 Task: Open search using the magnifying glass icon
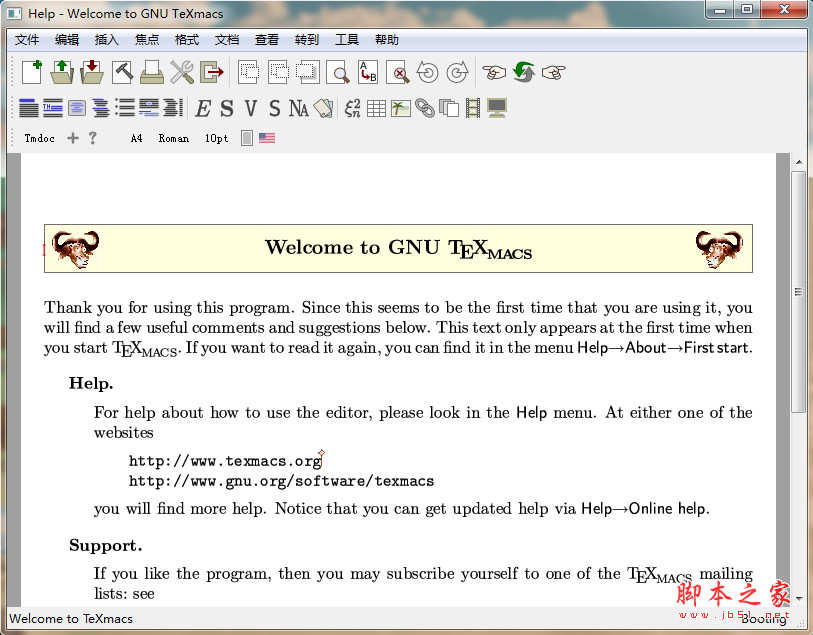pos(338,72)
